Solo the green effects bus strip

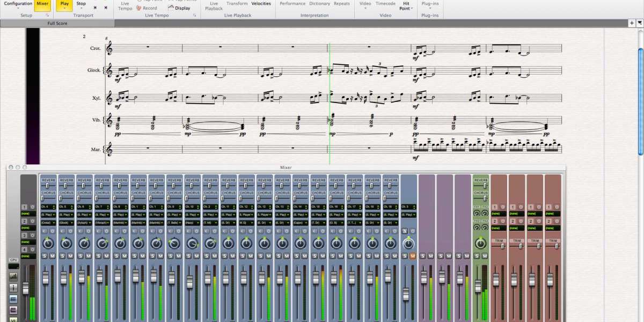[x=477, y=256]
